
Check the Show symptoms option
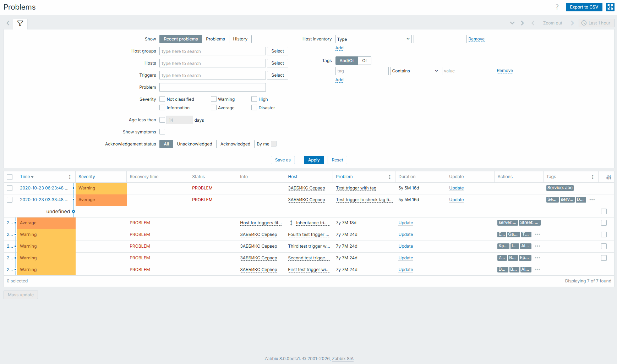click(162, 132)
